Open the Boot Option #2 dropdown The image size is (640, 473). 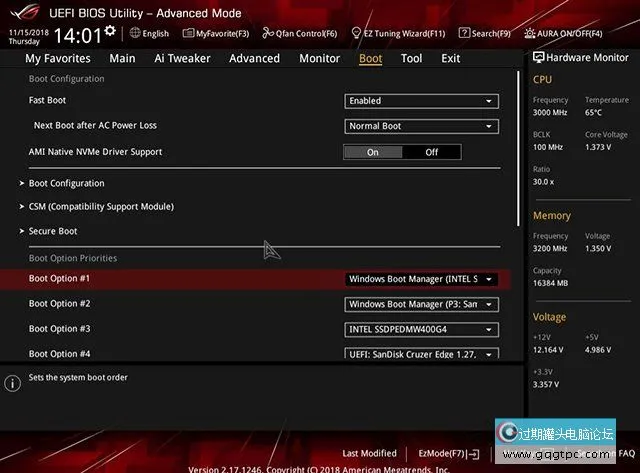point(421,304)
